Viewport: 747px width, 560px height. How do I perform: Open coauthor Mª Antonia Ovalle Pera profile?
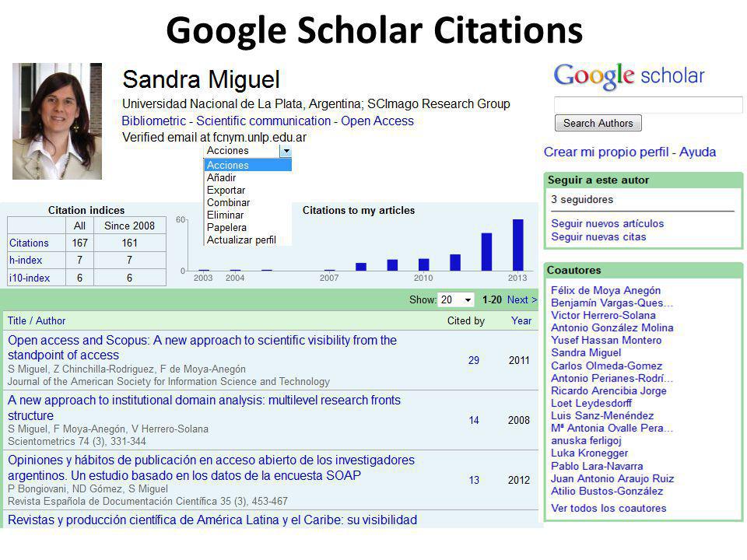click(x=612, y=428)
